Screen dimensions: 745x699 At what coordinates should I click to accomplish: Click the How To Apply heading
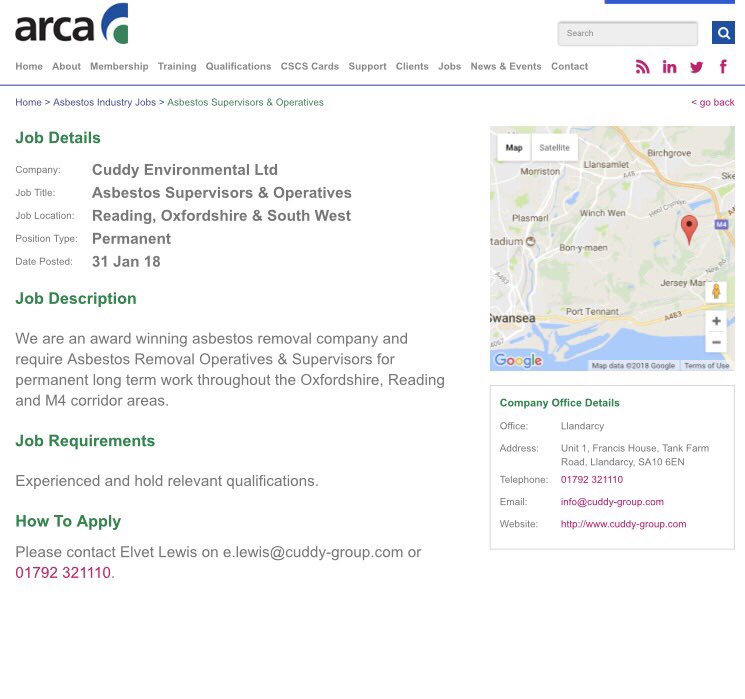[68, 521]
